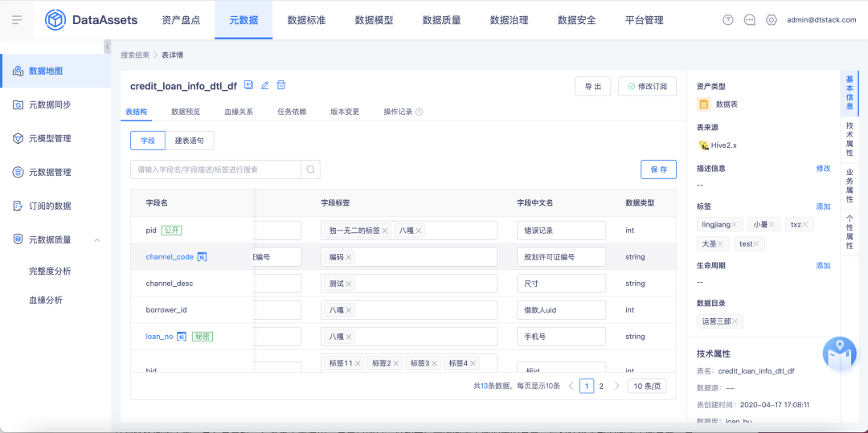Click the icon next to channel_code
This screenshot has height=433, width=868.
[202, 257]
